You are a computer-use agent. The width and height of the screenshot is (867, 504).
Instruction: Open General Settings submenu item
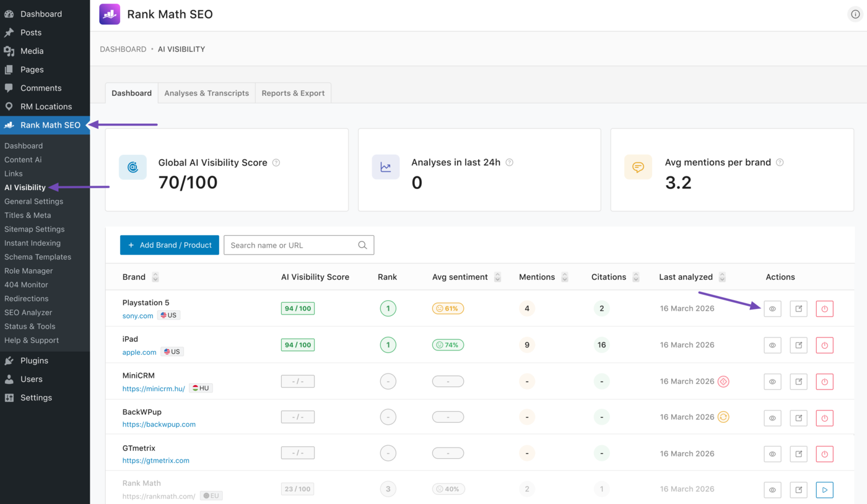pyautogui.click(x=33, y=201)
